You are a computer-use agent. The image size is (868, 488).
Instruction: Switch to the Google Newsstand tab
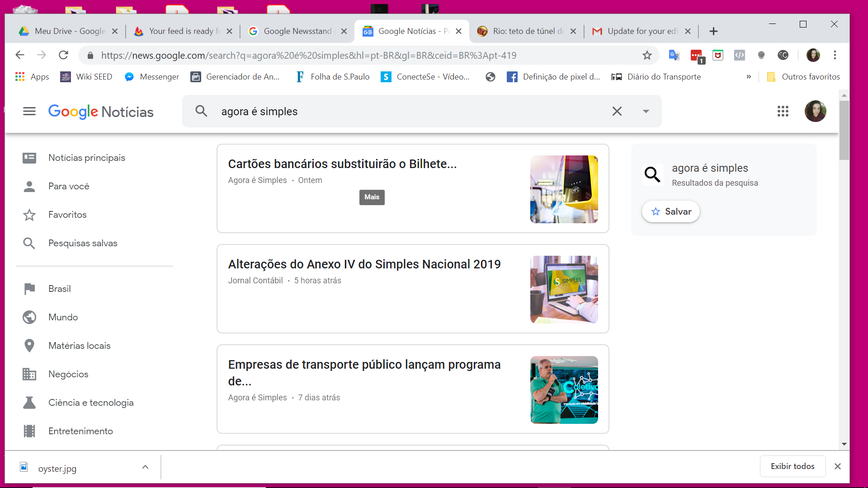(x=297, y=31)
